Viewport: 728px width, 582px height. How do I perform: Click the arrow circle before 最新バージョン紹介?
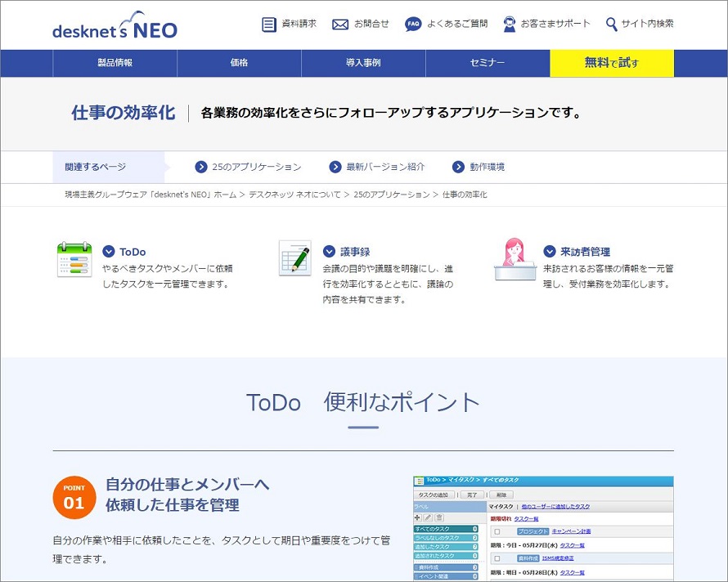pyautogui.click(x=335, y=167)
